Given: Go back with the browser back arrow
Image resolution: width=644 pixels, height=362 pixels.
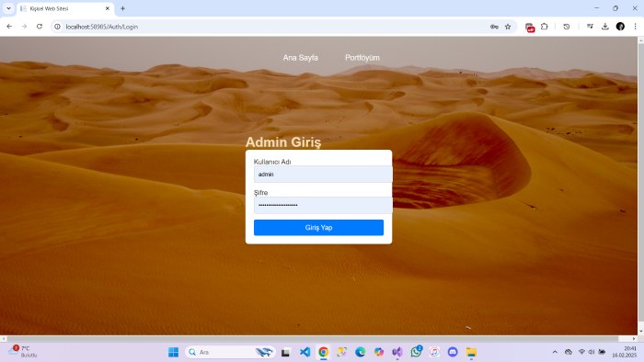Looking at the screenshot, I should (9, 27).
